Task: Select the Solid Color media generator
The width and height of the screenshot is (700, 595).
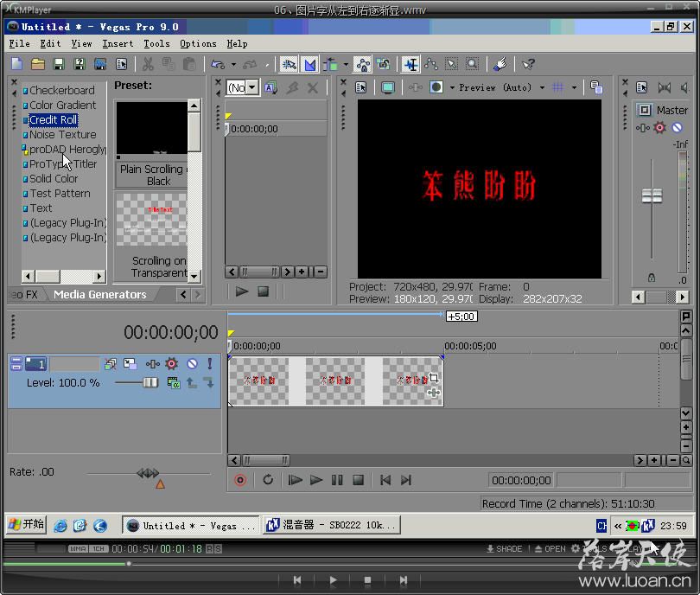Action: click(x=54, y=179)
